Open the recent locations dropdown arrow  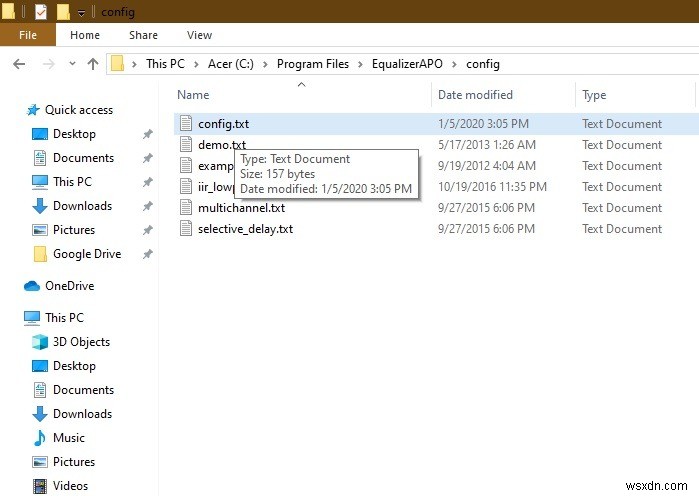click(72, 64)
